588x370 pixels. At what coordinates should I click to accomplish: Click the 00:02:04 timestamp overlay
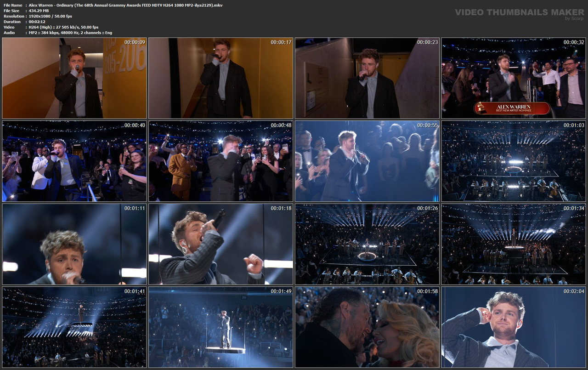coord(574,291)
